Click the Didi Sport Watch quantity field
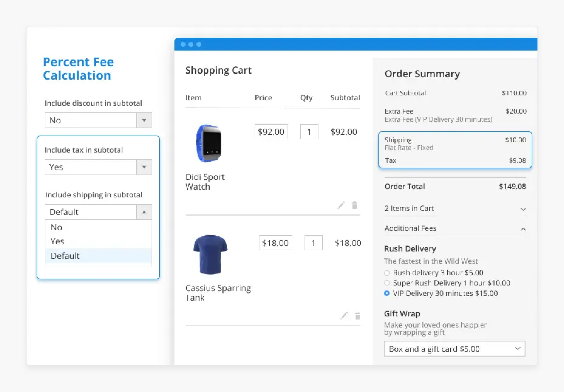 pyautogui.click(x=309, y=132)
